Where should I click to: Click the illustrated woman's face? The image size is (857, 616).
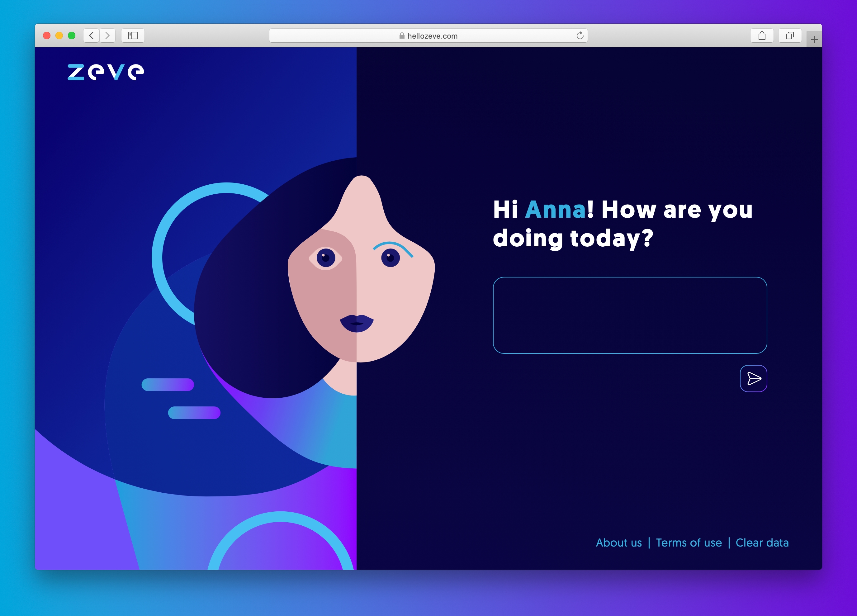[361, 287]
